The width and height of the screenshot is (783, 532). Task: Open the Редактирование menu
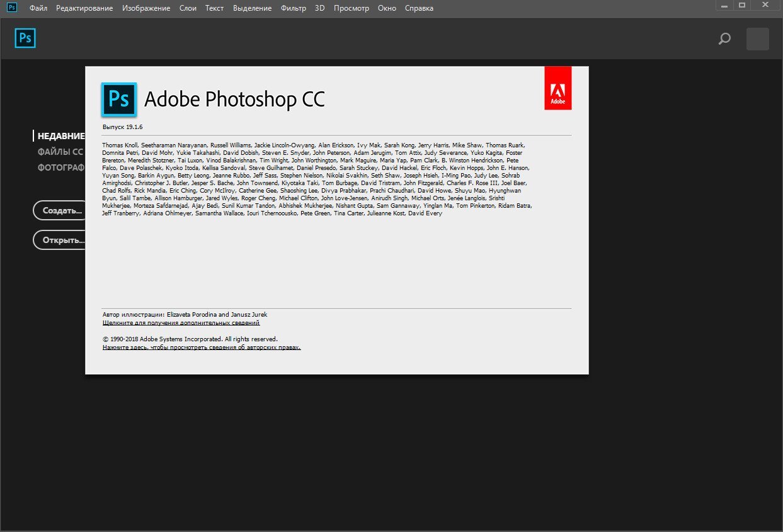[84, 8]
